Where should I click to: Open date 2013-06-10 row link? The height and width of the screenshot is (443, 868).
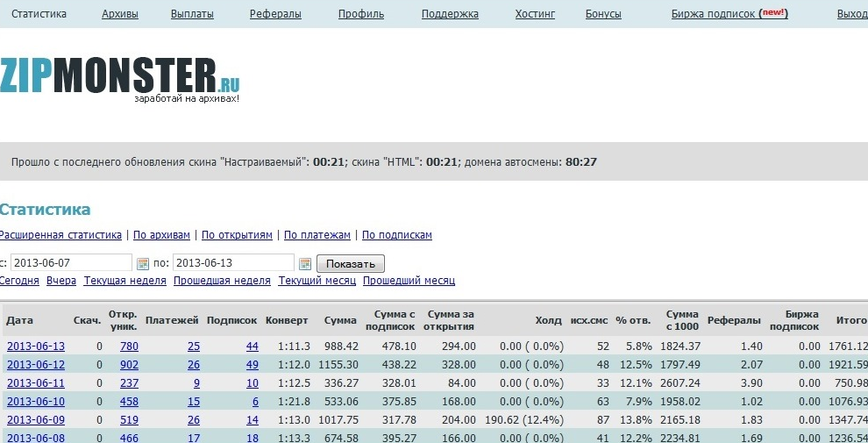click(x=36, y=401)
